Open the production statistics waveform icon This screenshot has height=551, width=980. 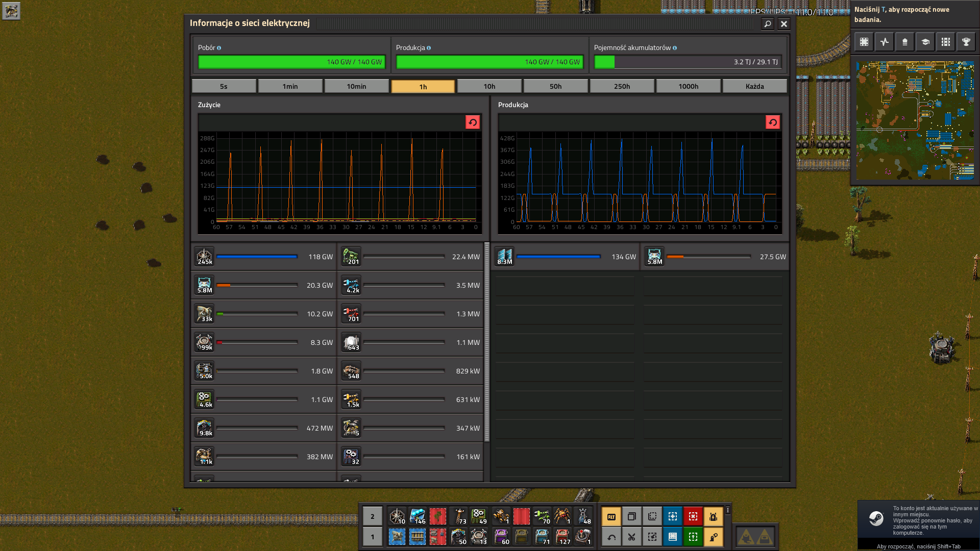(x=884, y=42)
